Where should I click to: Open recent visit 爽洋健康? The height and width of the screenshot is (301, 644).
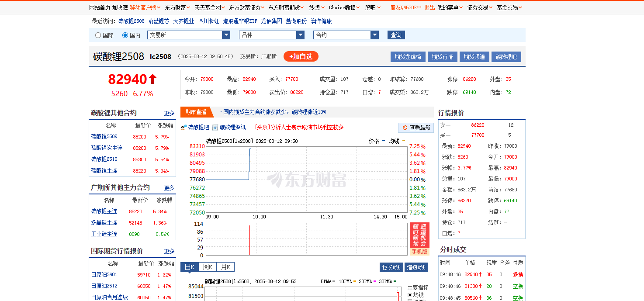click(x=321, y=21)
